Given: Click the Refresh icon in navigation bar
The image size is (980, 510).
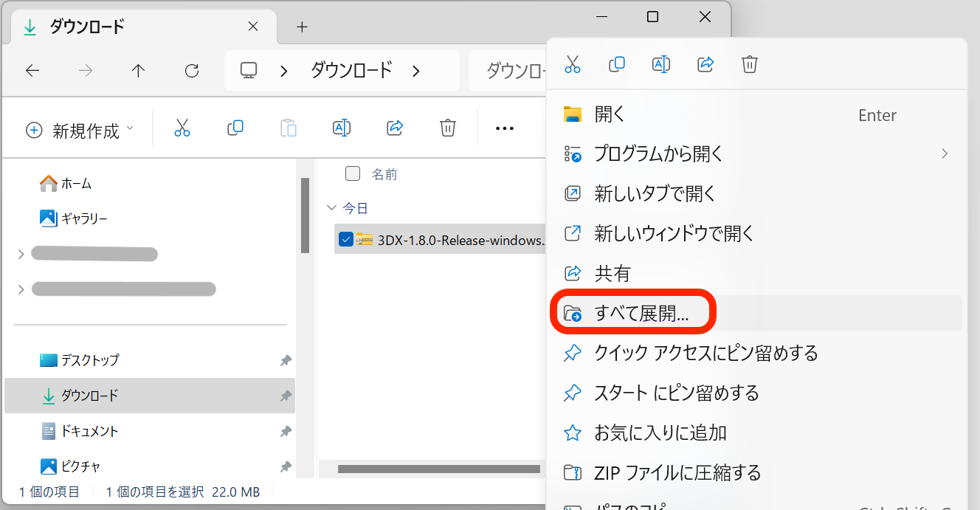Looking at the screenshot, I should pos(192,70).
